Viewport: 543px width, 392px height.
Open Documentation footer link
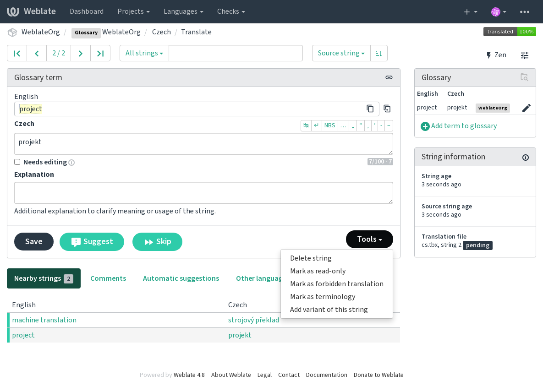(x=326, y=375)
